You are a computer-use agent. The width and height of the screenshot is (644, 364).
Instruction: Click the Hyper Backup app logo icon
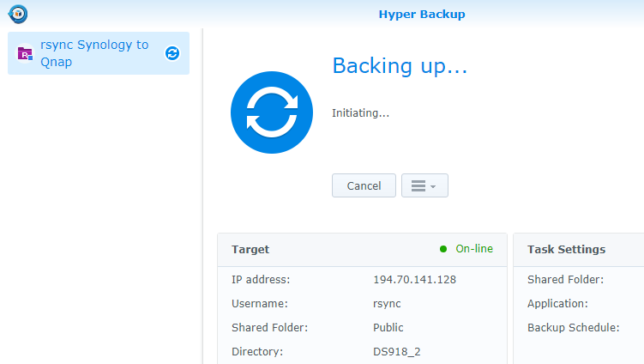pyautogui.click(x=18, y=14)
